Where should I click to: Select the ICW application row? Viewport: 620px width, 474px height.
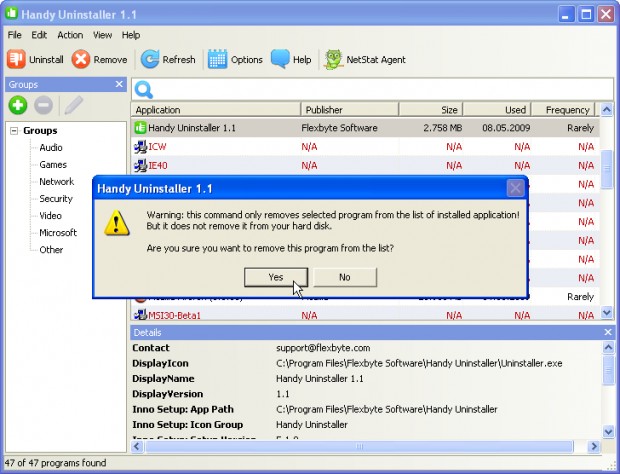(365, 147)
